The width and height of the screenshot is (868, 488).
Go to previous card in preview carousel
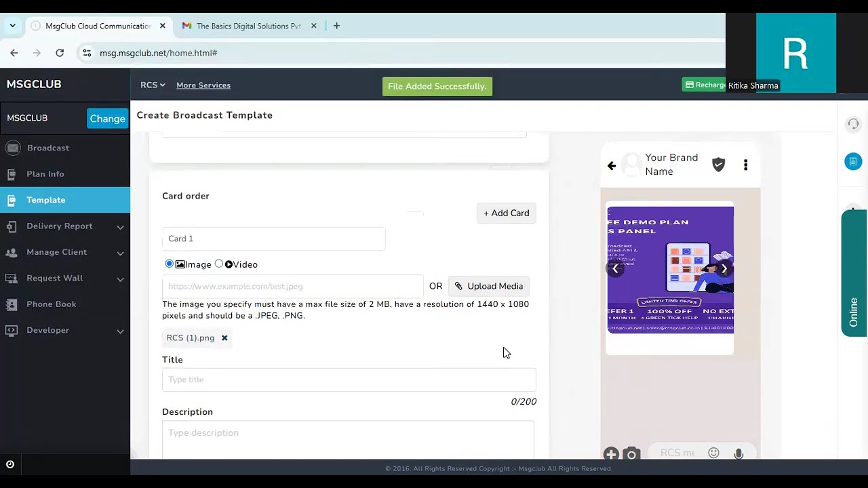pyautogui.click(x=615, y=269)
